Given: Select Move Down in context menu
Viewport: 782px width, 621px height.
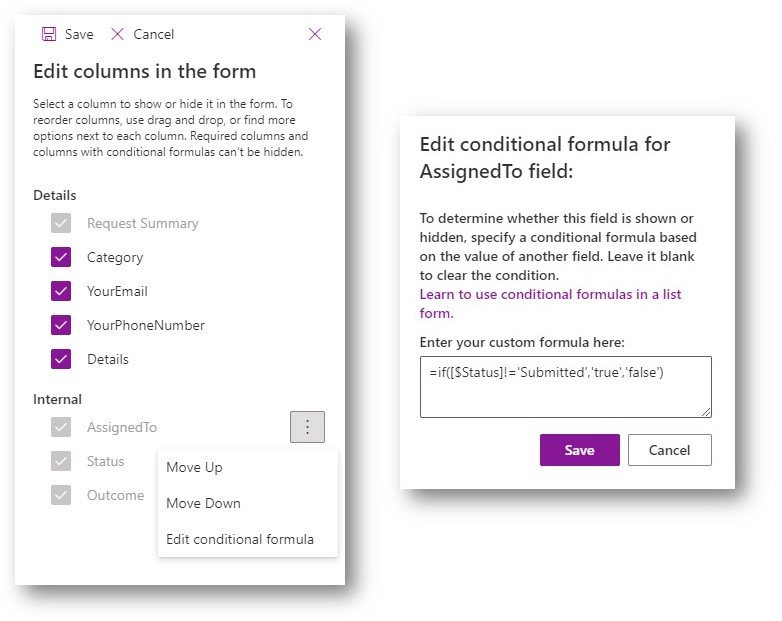Looking at the screenshot, I should pyautogui.click(x=203, y=503).
